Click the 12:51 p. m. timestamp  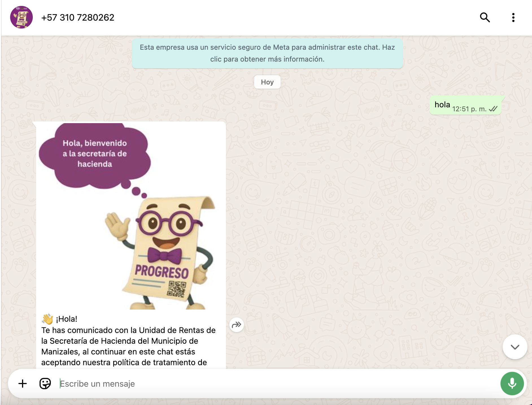click(469, 109)
